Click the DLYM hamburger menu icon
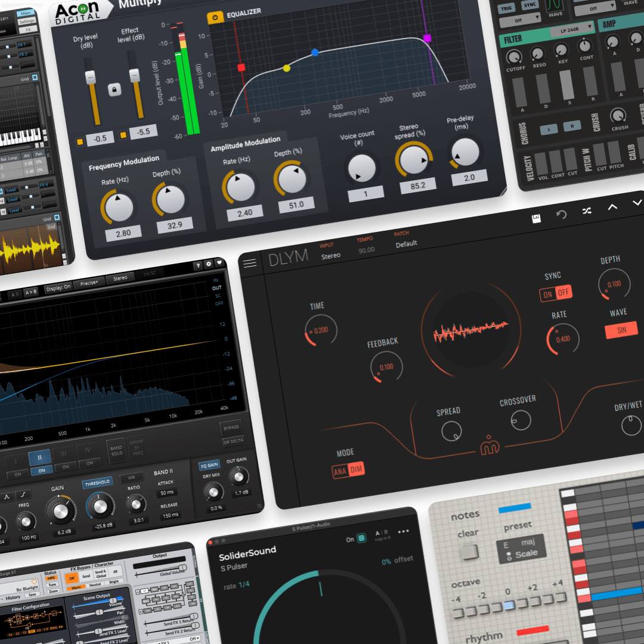644x644 pixels. pos(250,263)
